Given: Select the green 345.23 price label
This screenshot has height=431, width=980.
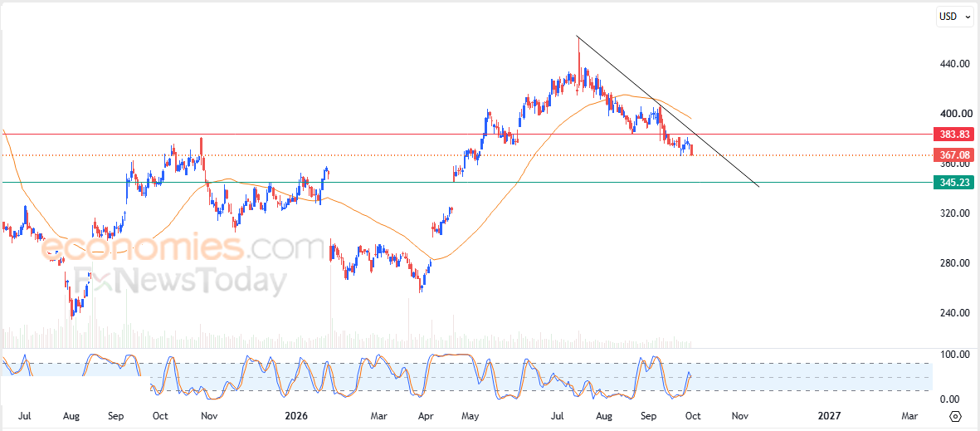Looking at the screenshot, I should click(953, 182).
